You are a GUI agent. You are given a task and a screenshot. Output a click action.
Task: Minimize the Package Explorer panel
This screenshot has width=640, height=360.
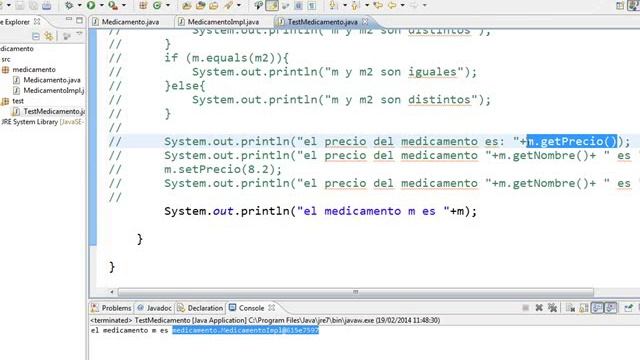coord(69,20)
